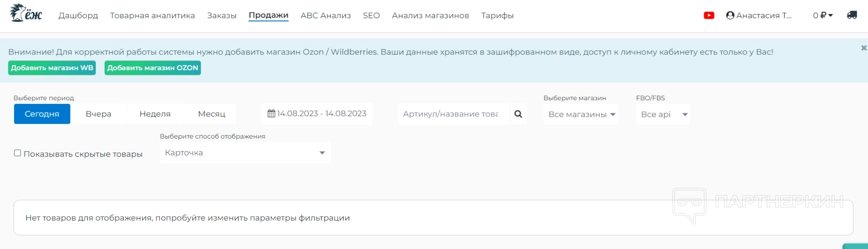The width and height of the screenshot is (868, 249).
Task: Switch period to Вчера
Action: (98, 114)
